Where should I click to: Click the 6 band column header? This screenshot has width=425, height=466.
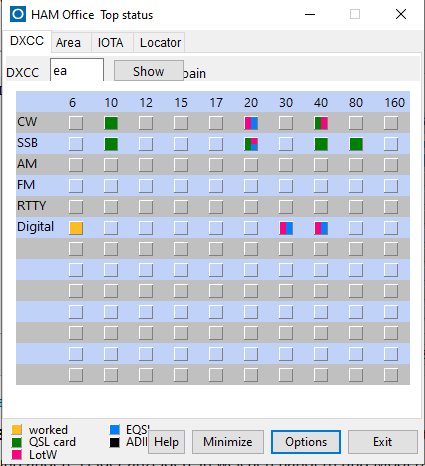click(x=72, y=103)
